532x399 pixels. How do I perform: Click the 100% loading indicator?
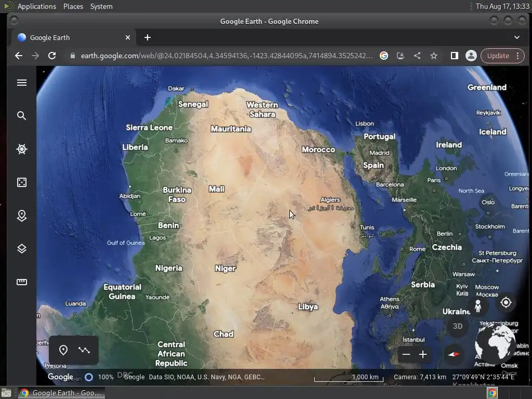106,377
